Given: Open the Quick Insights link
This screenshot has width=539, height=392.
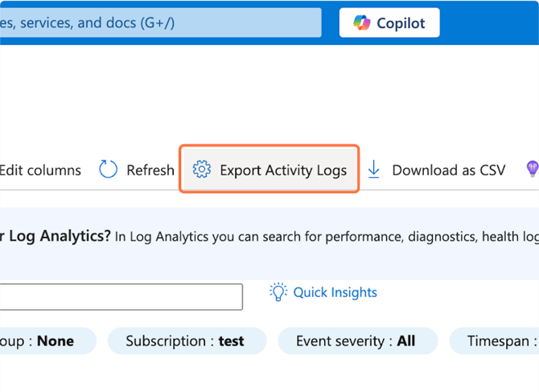Looking at the screenshot, I should point(335,292).
